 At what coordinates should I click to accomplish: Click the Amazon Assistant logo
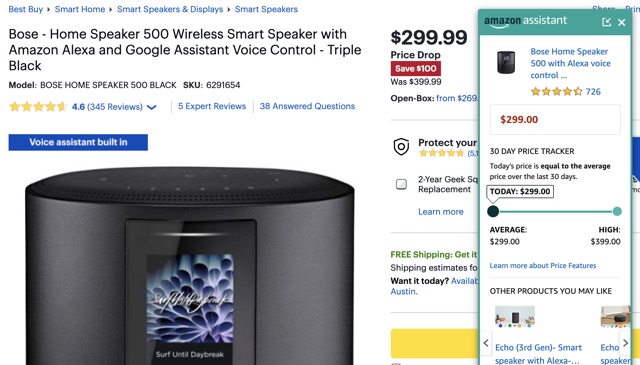pyautogui.click(x=525, y=21)
